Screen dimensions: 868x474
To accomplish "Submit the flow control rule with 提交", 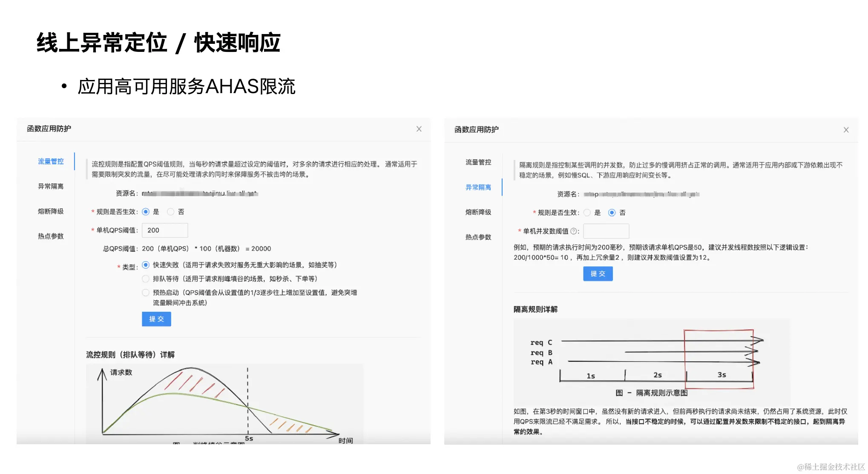I will point(156,319).
